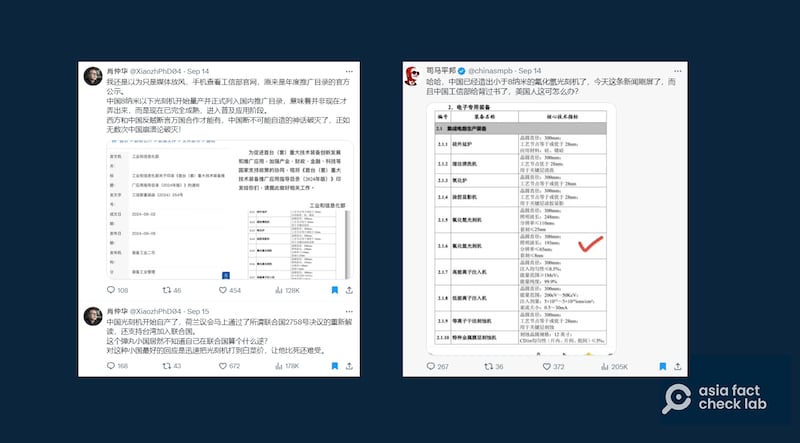
Task: Open share options on the 128K views tweet
Action: point(352,290)
